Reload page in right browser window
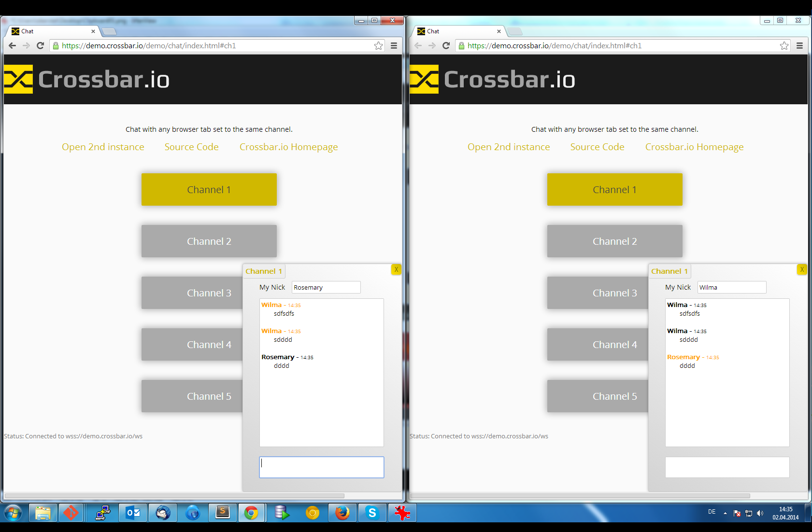812x532 pixels. point(446,45)
